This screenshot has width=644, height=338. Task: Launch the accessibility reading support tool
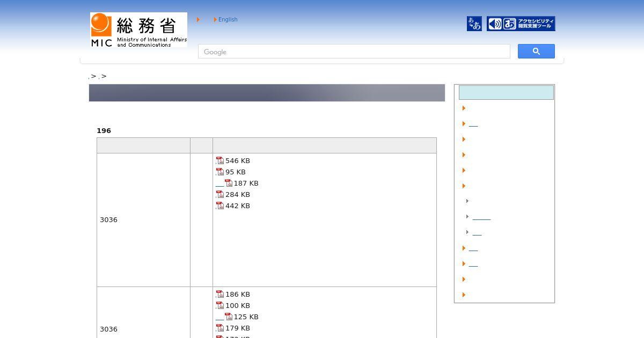coord(521,24)
